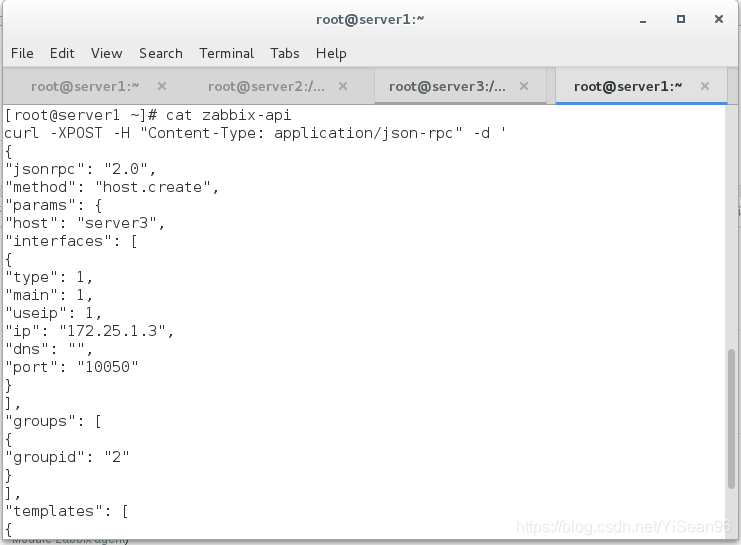Open the Tabs menu
The image size is (741, 545).
(285, 53)
